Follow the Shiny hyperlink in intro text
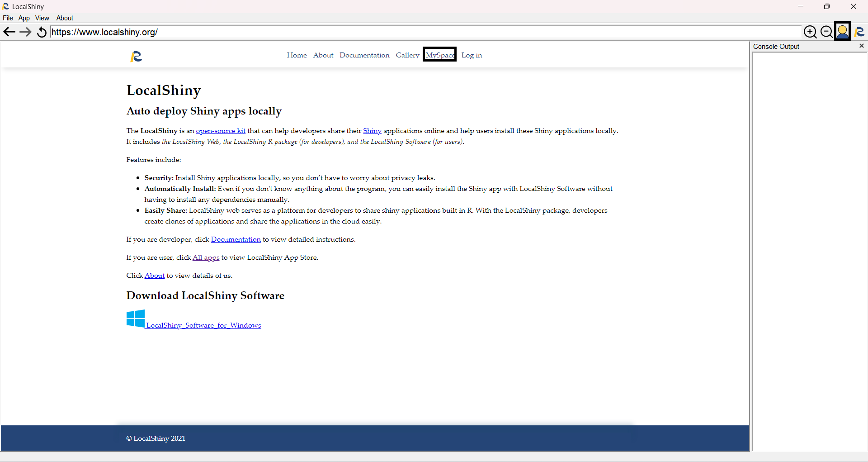Screen dimensions: 868x462 (x=373, y=131)
